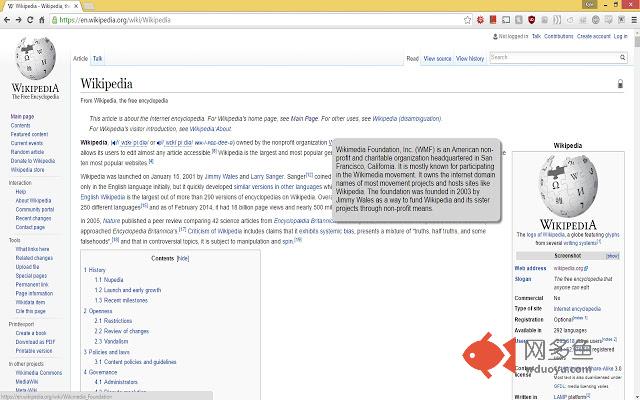The width and height of the screenshot is (640, 400).
Task: Open a Random article
Action: pyautogui.click(x=27, y=152)
